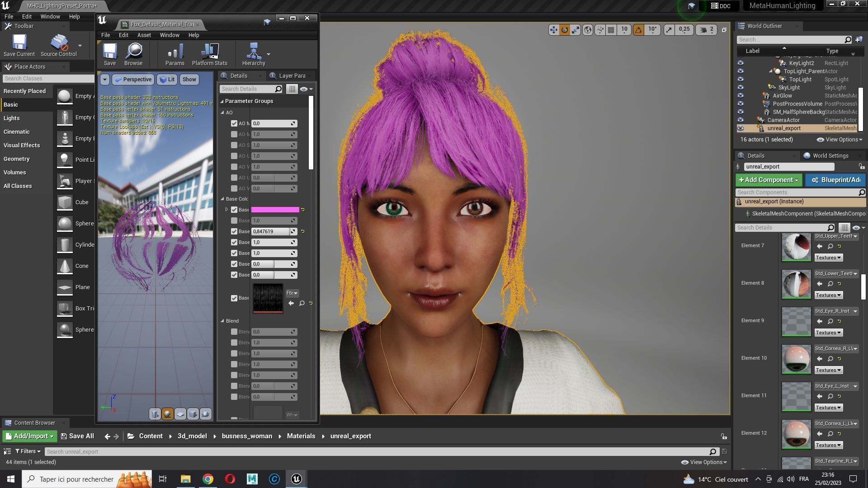Open Unreal Engine from the Windows taskbar
The width and height of the screenshot is (868, 488).
pos(297,479)
